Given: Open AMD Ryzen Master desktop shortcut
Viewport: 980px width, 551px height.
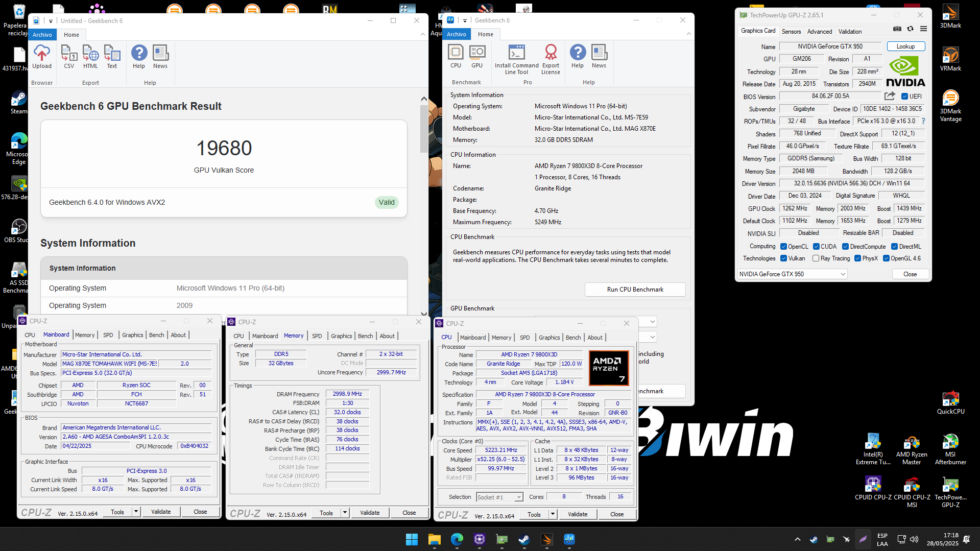Looking at the screenshot, I should point(912,449).
